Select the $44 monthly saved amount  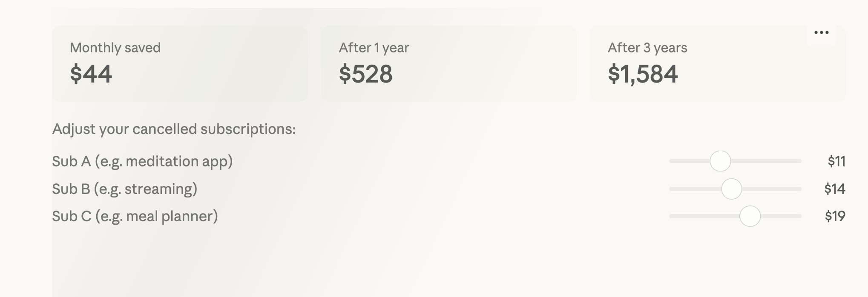tap(91, 74)
